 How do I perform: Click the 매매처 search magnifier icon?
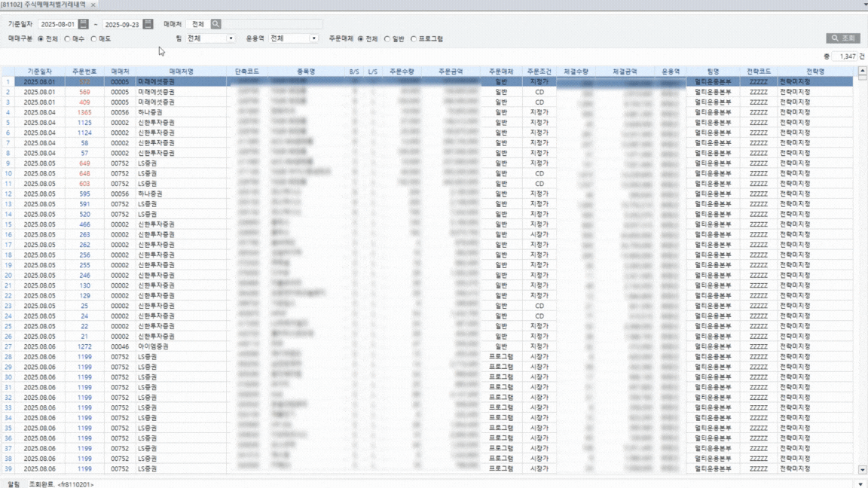coord(216,24)
